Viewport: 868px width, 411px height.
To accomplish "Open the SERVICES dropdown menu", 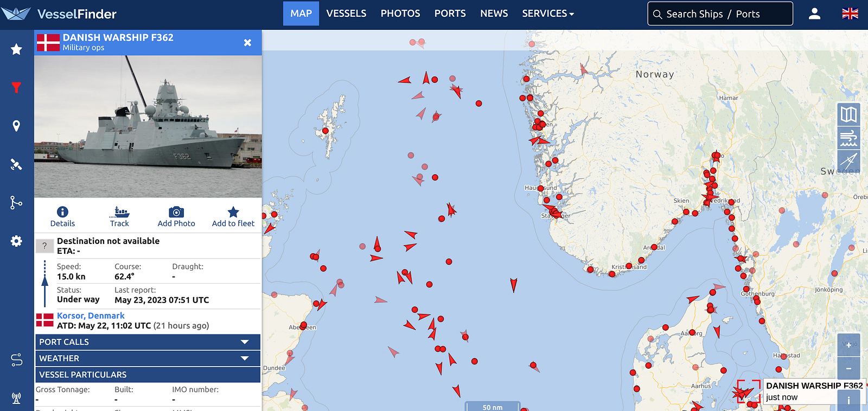I will point(548,14).
